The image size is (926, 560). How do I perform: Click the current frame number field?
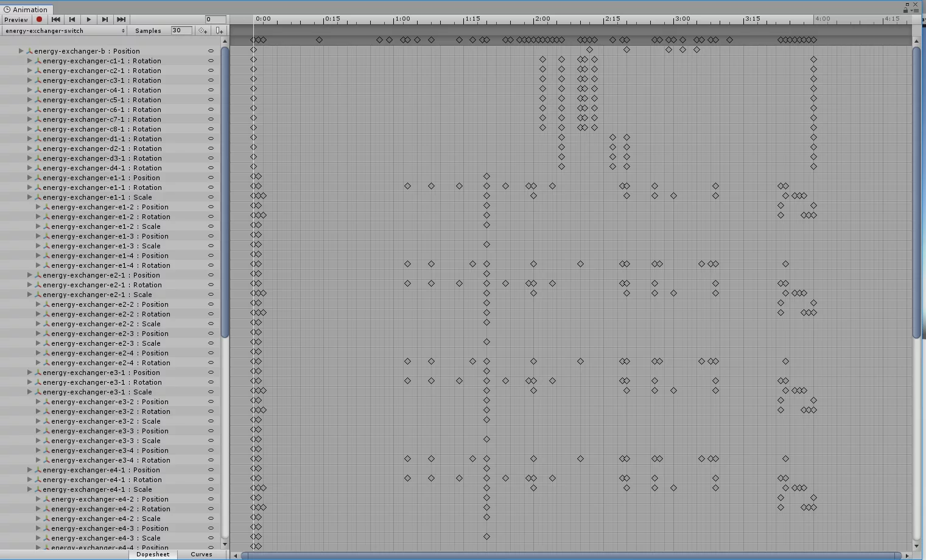216,19
